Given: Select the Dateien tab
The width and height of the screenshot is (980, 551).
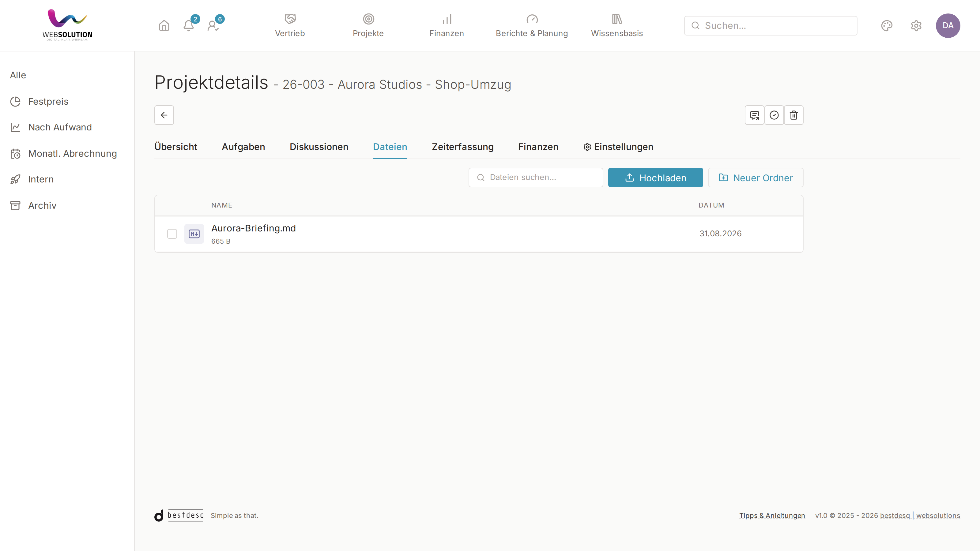Looking at the screenshot, I should tap(390, 147).
